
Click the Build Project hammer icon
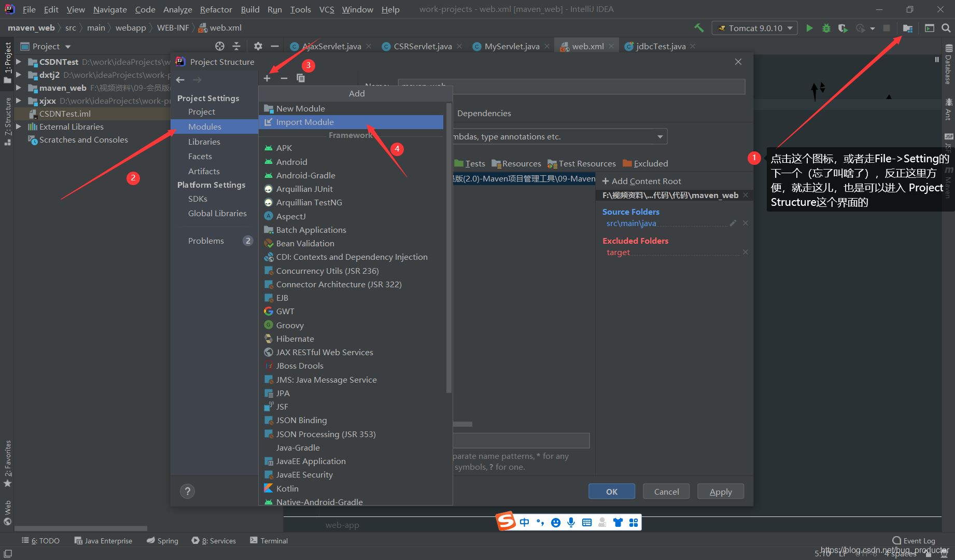point(699,28)
